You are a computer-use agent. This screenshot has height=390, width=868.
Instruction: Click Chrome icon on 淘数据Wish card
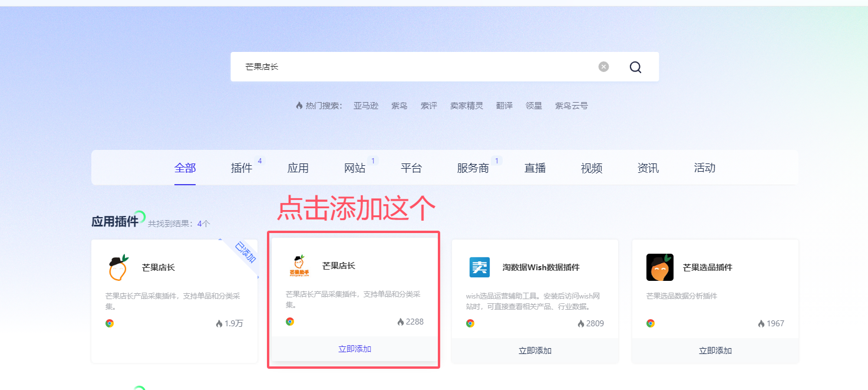click(470, 323)
